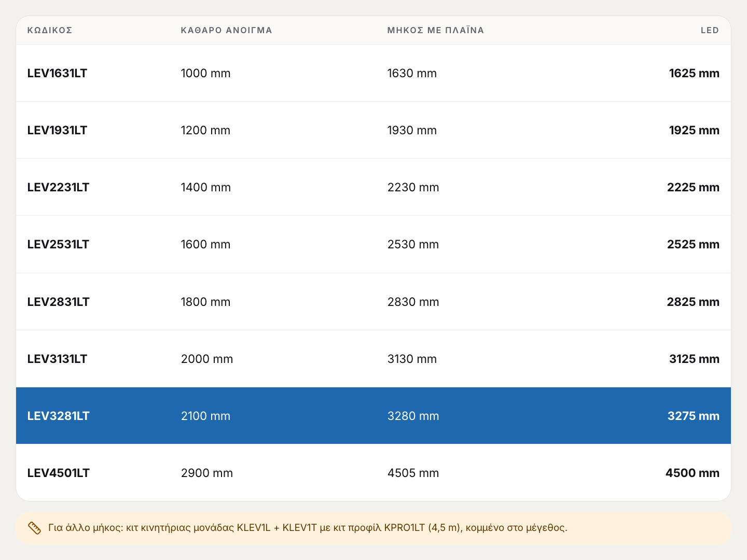Viewport: 747px width, 560px height.
Task: Click the 2230 mm length value
Action: pos(413,187)
